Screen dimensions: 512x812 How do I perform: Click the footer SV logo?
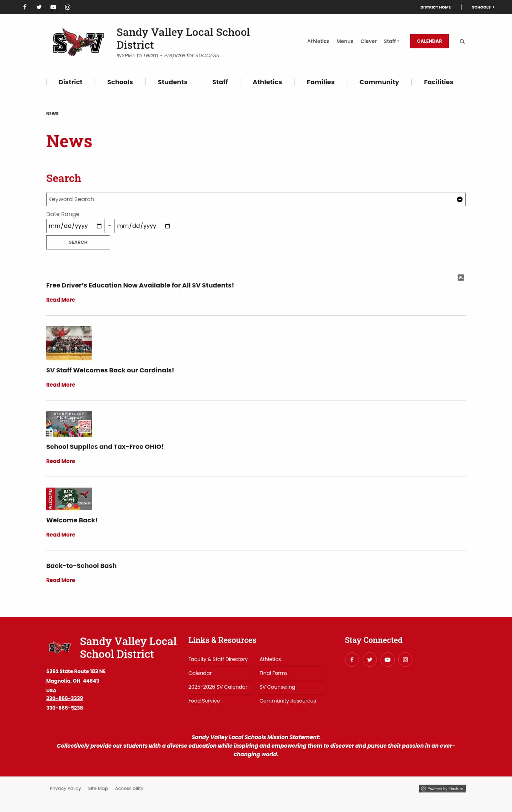point(60,647)
